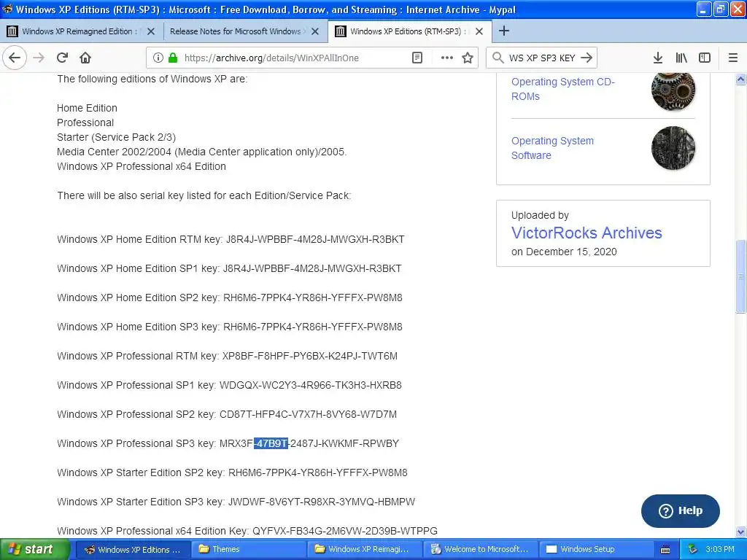The image size is (747, 560).
Task: Click the vertical scrollbar thumb
Action: (x=740, y=276)
